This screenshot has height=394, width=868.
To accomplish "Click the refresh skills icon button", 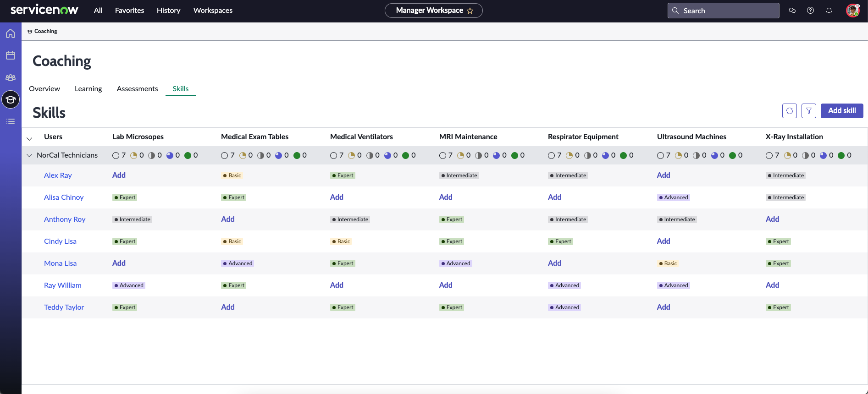I will click(789, 111).
